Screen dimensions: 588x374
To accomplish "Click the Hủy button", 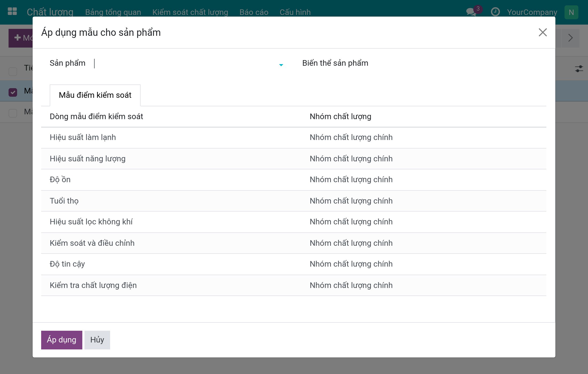I will 97,340.
